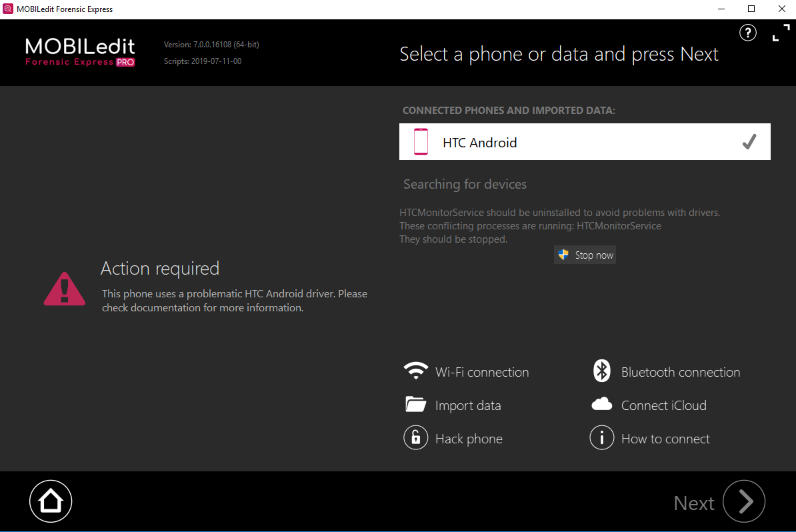Click the iCloud cloud icon

point(601,404)
